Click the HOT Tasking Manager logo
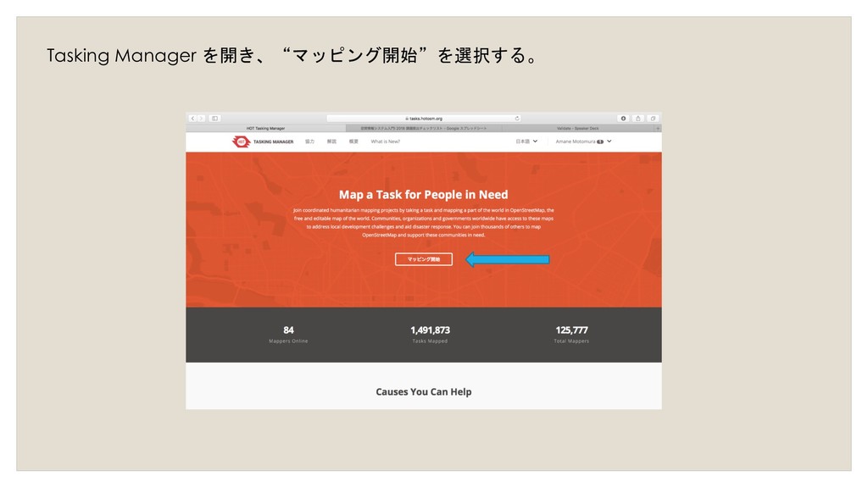This screenshot has height=488, width=868. pyautogui.click(x=263, y=141)
